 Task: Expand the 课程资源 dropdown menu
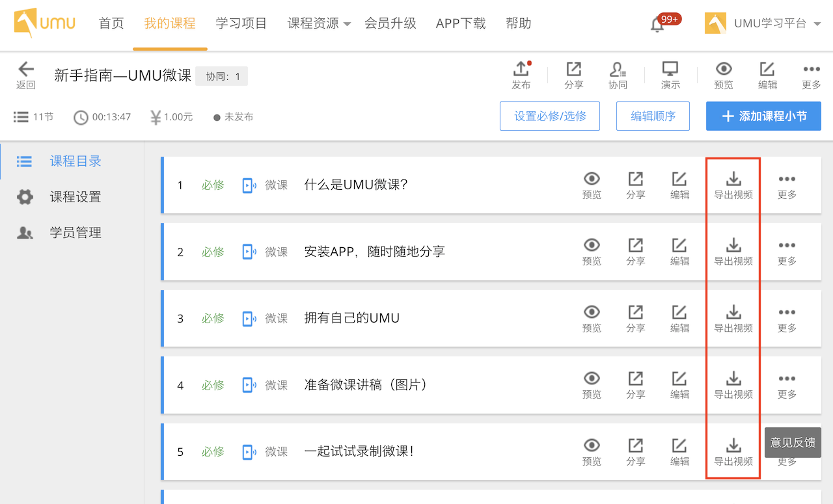tap(319, 23)
